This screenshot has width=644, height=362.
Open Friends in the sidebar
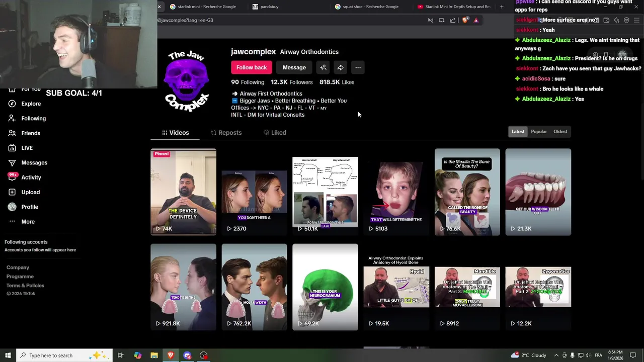pyautogui.click(x=24, y=133)
